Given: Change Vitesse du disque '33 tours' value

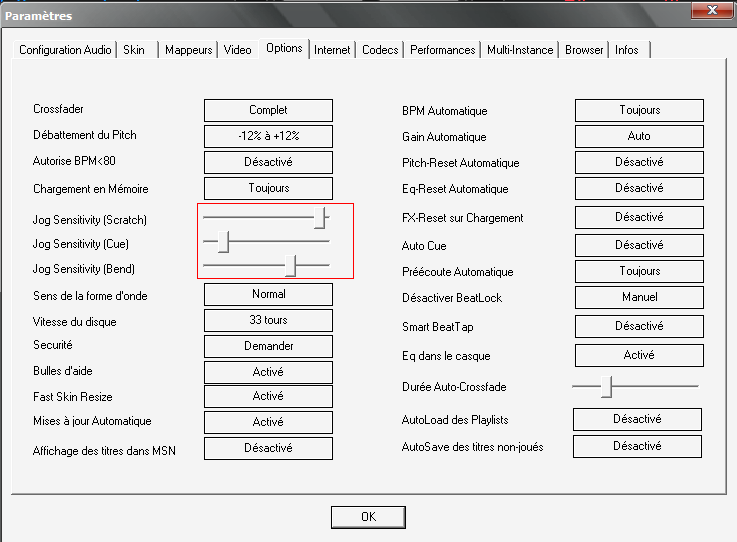Looking at the screenshot, I should (x=268, y=321).
